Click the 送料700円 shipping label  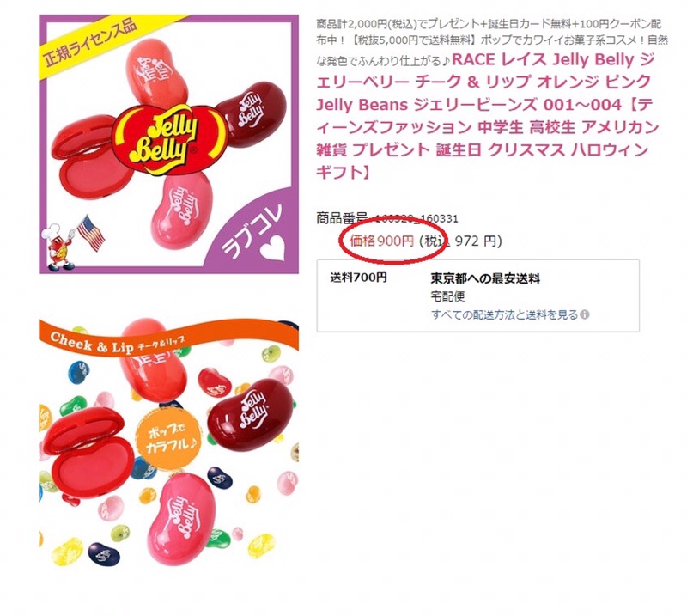358,278
